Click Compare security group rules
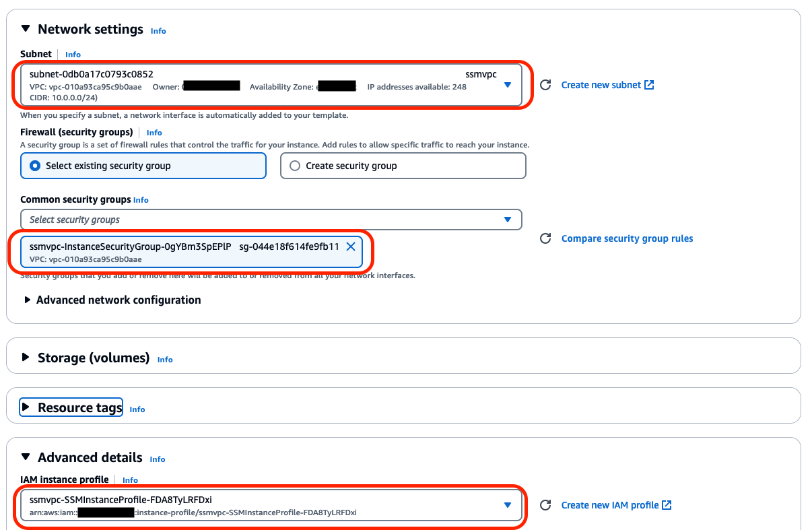The height and width of the screenshot is (530, 812). [627, 238]
